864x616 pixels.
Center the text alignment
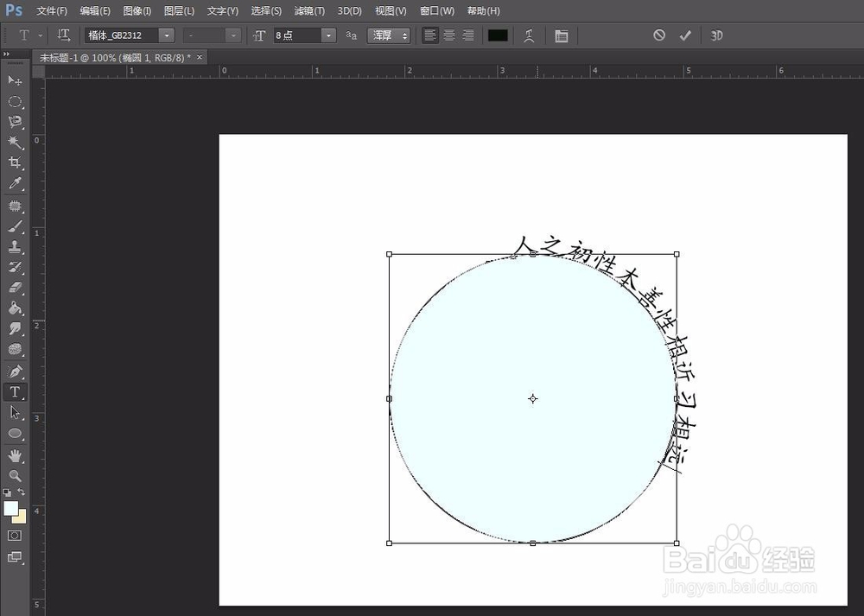(x=449, y=35)
